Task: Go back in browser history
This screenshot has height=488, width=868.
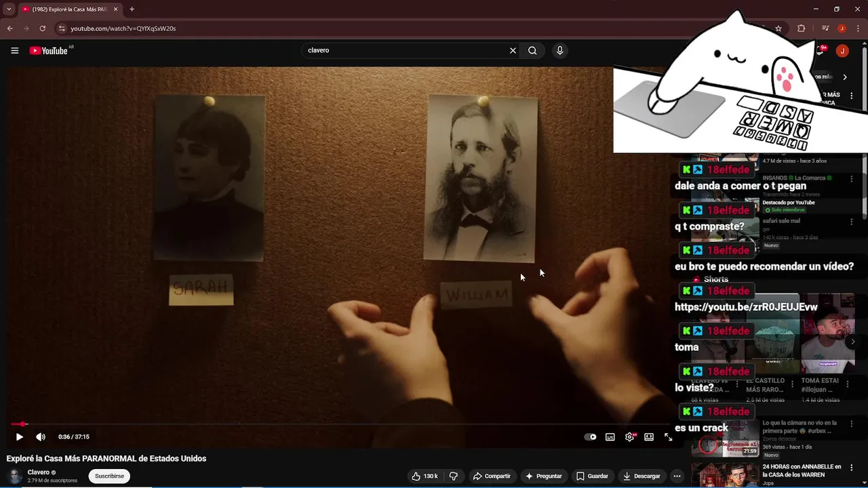Action: [x=9, y=28]
